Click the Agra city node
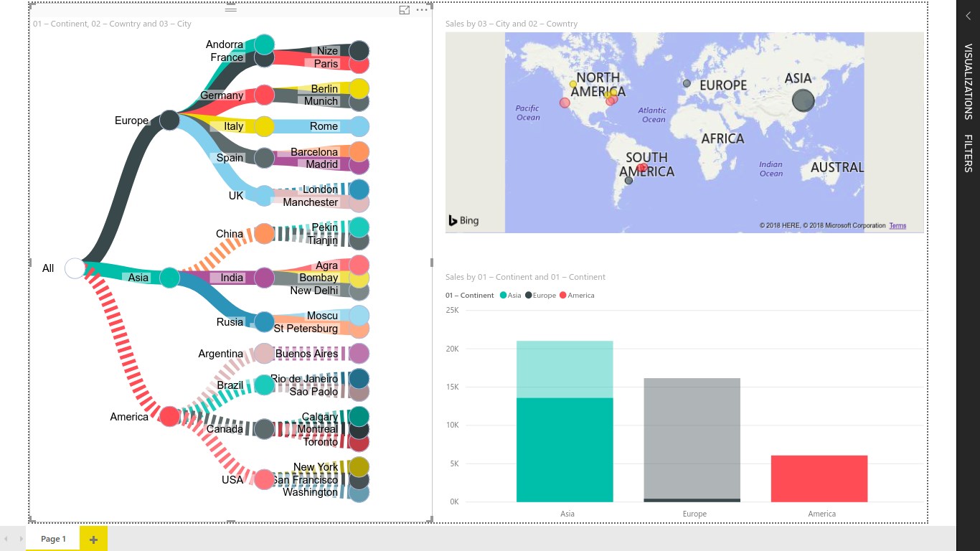The image size is (980, 551). [x=359, y=265]
